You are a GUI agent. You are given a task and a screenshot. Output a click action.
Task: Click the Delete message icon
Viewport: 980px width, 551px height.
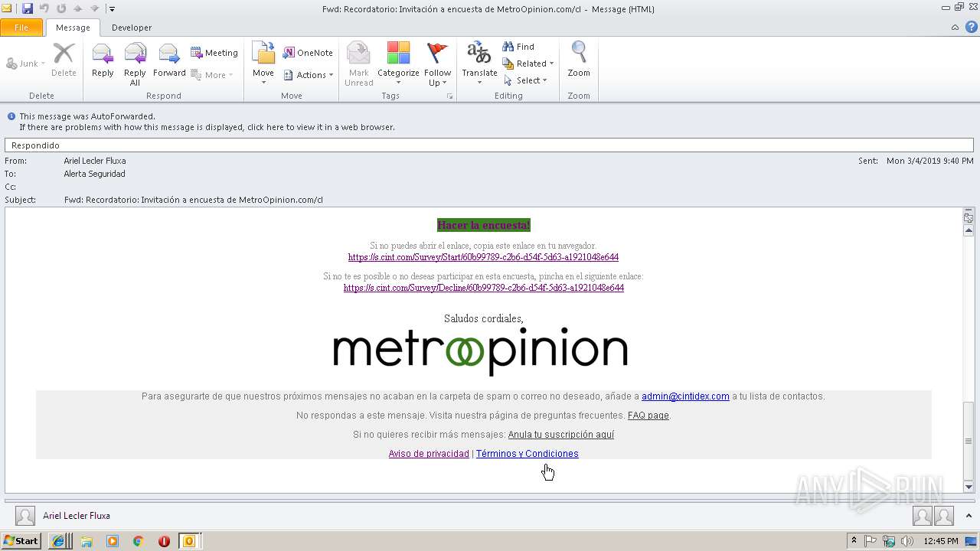[64, 60]
